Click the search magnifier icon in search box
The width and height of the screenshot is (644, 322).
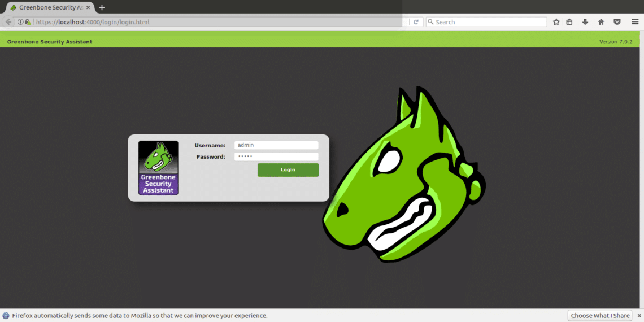pos(430,22)
